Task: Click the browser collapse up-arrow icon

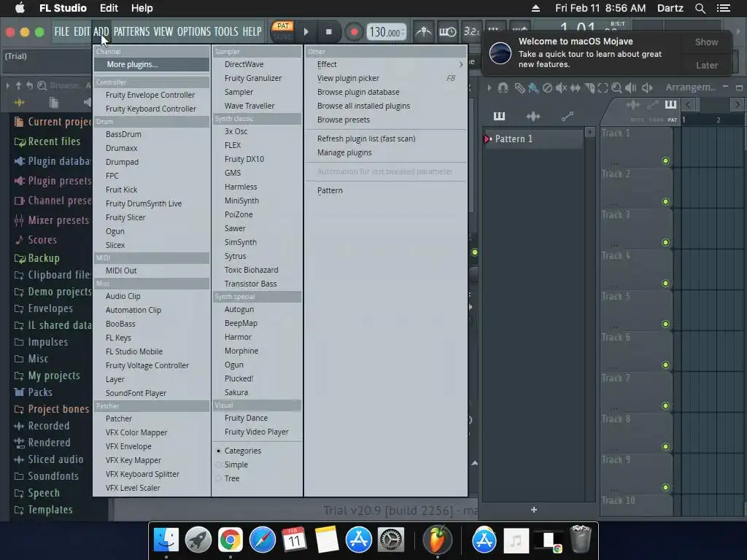Action: click(x=18, y=85)
